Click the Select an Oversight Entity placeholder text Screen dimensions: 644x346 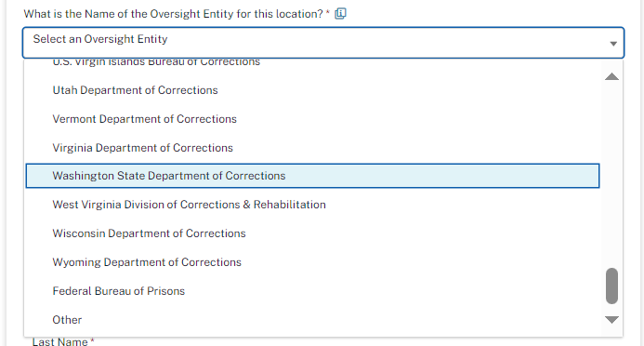tap(100, 39)
